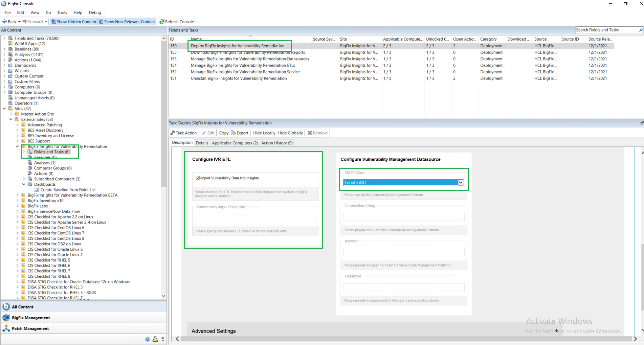Click the Connection String input field

[x=403, y=217]
